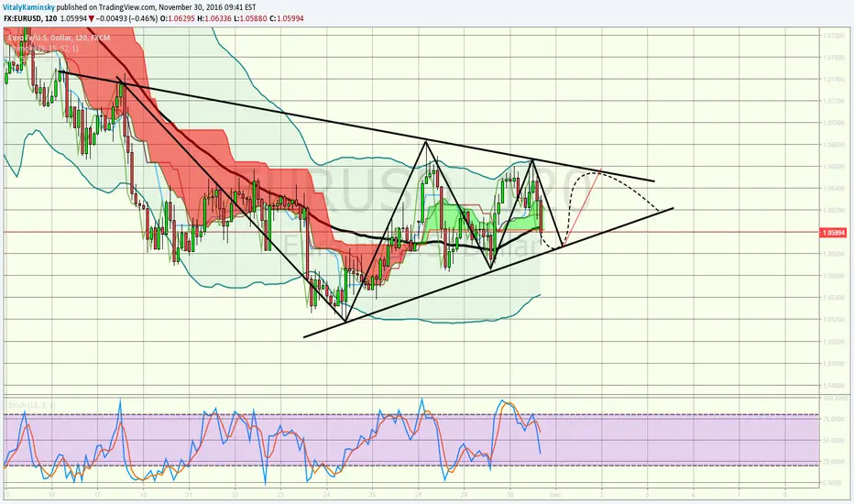
Task: Click the 24 date label on the time axis
Action: 326,495
